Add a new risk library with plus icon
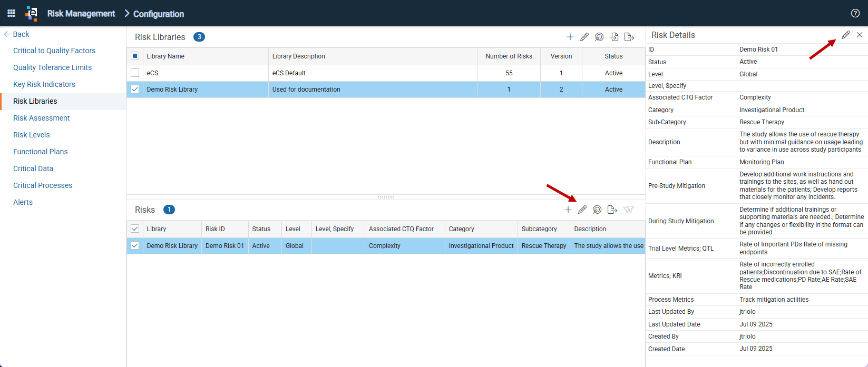 click(x=570, y=37)
